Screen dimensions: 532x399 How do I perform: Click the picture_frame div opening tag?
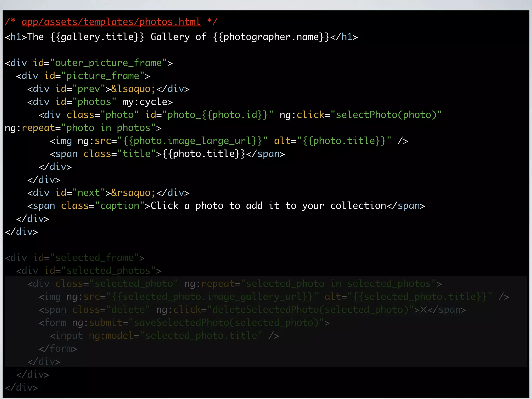[83, 76]
